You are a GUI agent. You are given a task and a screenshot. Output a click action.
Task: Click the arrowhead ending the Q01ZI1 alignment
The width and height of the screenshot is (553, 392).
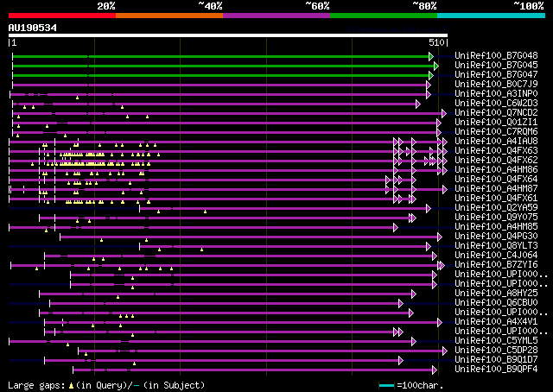[439, 123]
